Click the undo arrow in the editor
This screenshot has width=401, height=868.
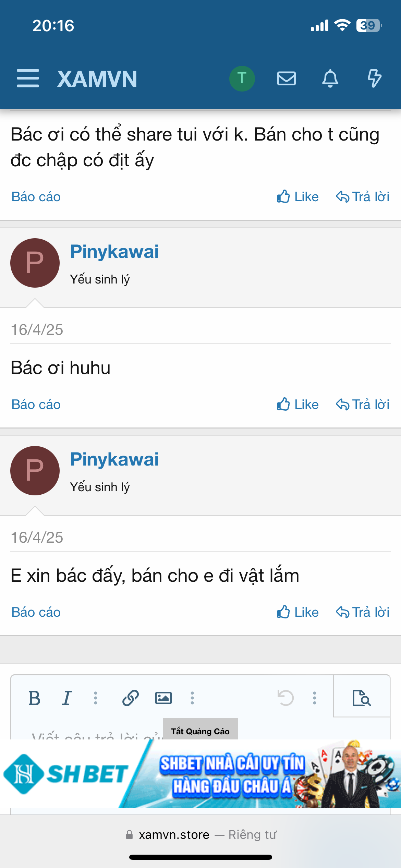pos(285,698)
